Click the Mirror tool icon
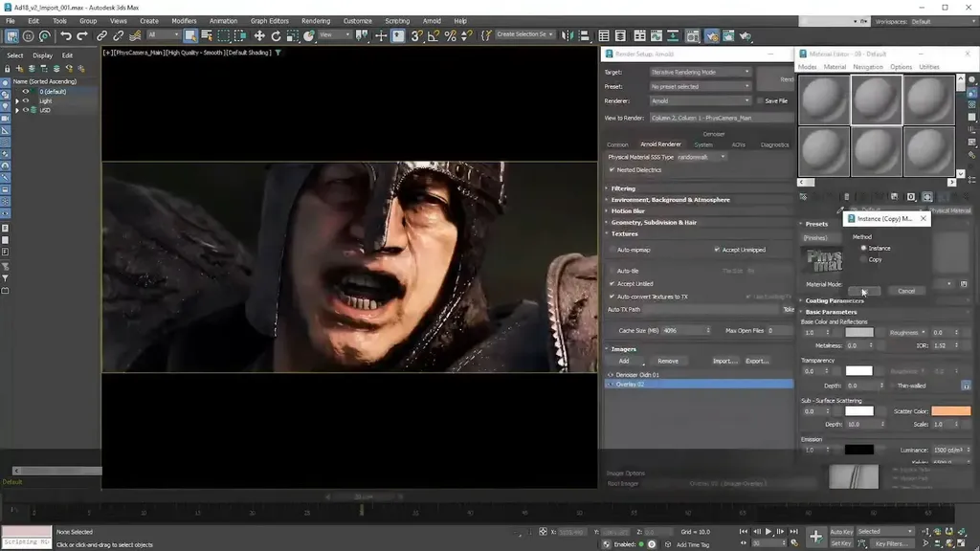Image resolution: width=980 pixels, height=551 pixels. 567,36
